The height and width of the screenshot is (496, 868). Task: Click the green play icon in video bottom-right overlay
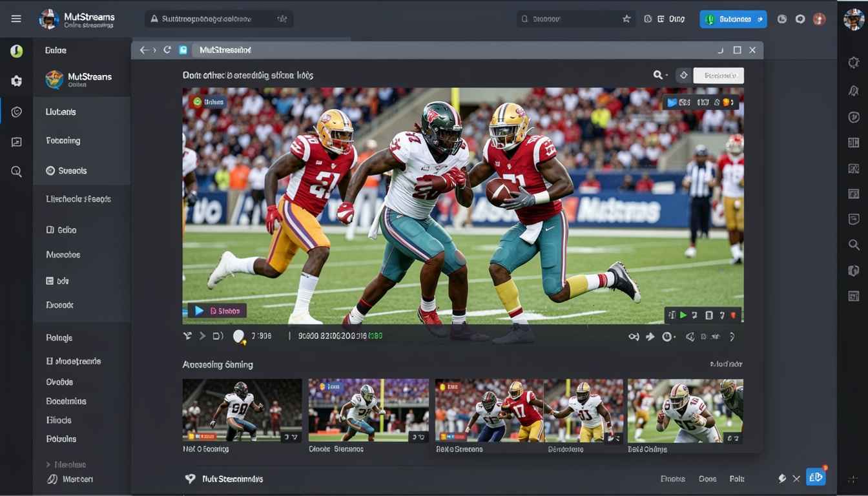point(683,315)
